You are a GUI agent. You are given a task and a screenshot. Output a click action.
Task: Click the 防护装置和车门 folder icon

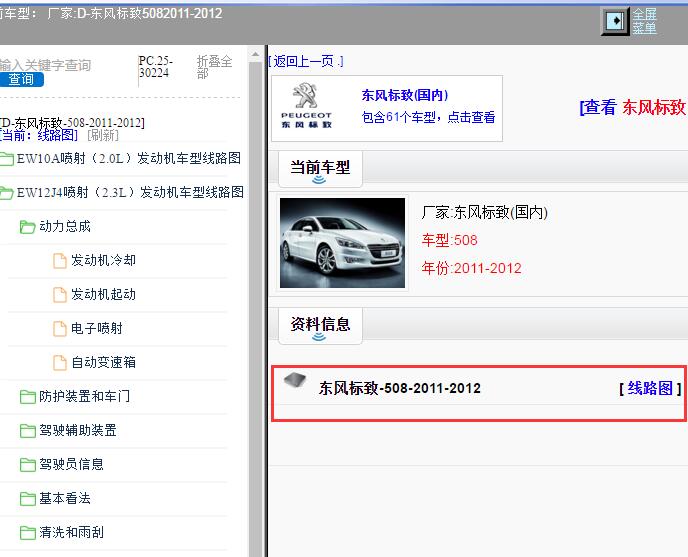(x=28, y=397)
